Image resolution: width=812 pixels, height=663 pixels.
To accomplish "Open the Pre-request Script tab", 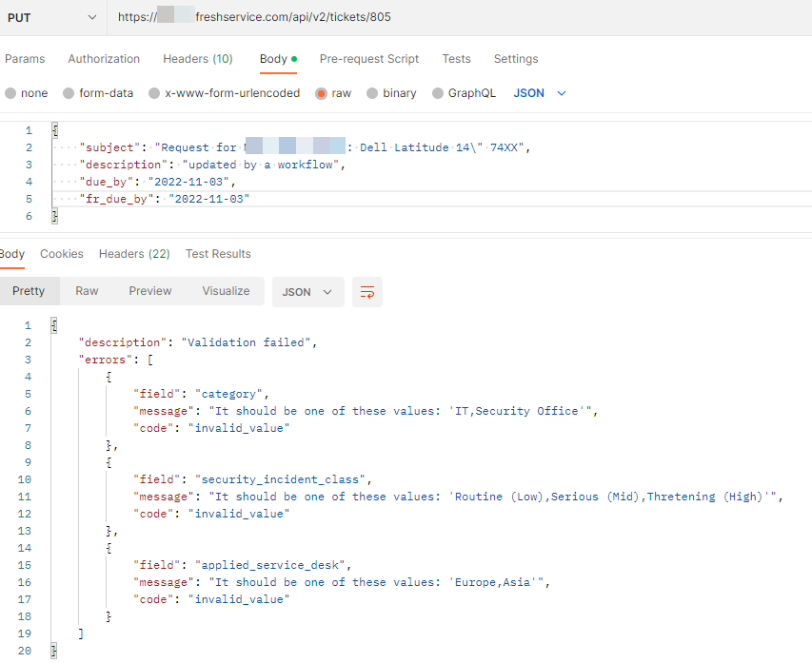I will click(x=368, y=59).
